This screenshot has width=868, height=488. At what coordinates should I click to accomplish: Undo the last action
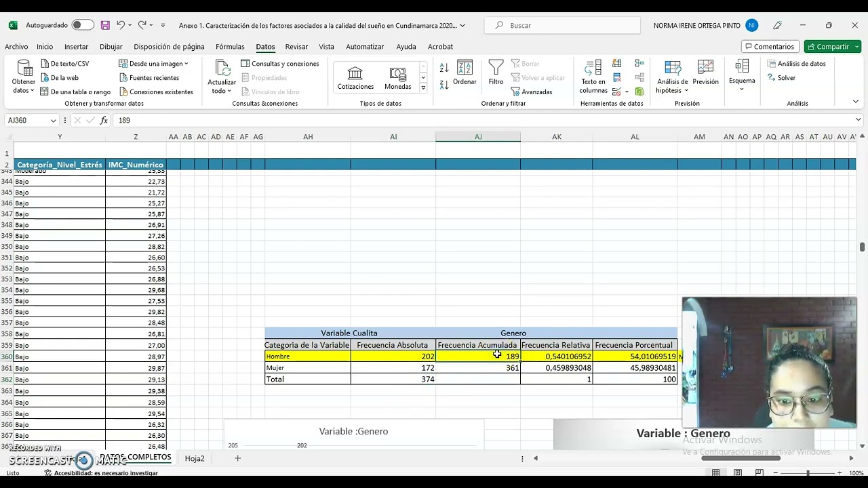click(x=121, y=25)
